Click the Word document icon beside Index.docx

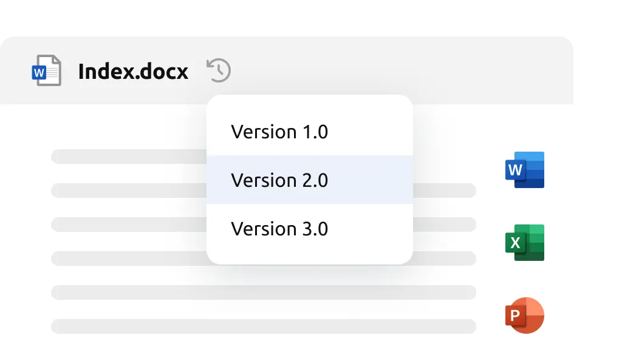point(47,71)
